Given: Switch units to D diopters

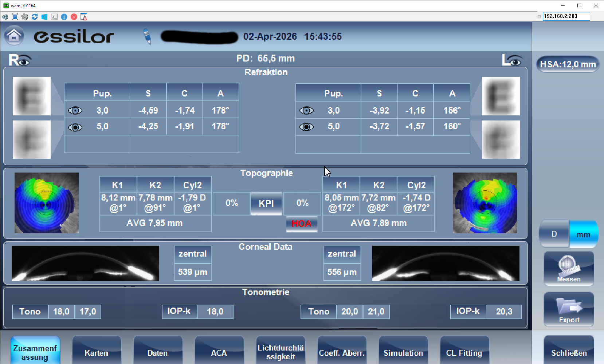Looking at the screenshot, I should 554,234.
